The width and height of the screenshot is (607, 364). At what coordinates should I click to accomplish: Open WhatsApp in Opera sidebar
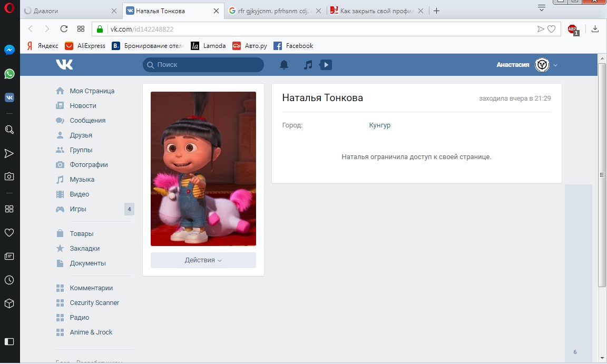pyautogui.click(x=9, y=74)
